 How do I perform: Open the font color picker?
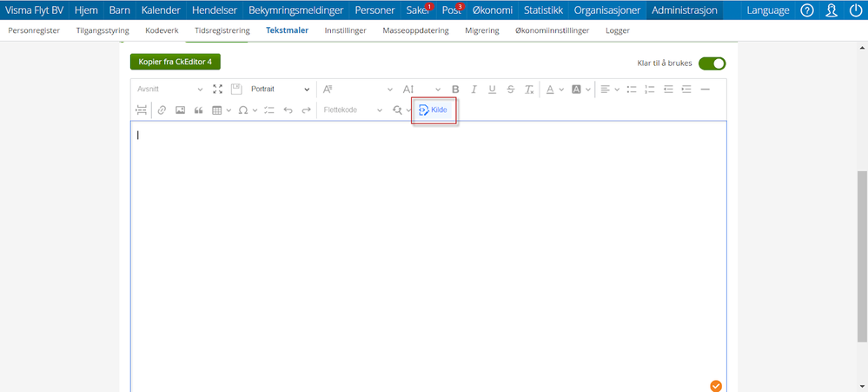(554, 90)
